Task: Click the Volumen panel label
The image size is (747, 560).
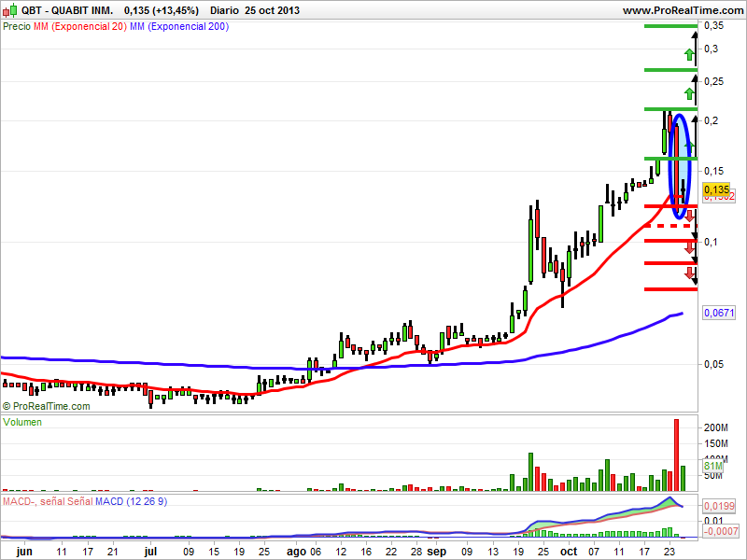Action: (22, 423)
